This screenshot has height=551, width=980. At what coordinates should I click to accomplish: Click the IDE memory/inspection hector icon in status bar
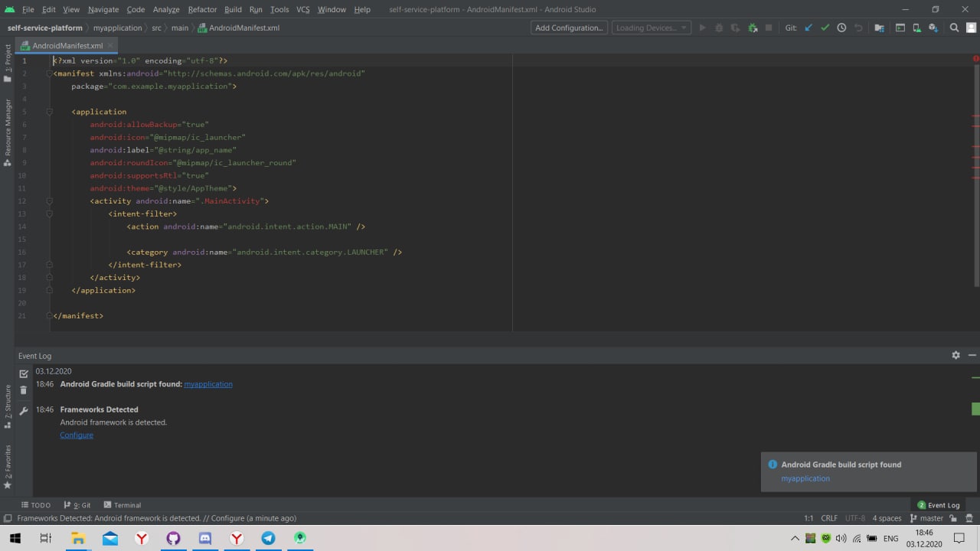click(x=969, y=518)
